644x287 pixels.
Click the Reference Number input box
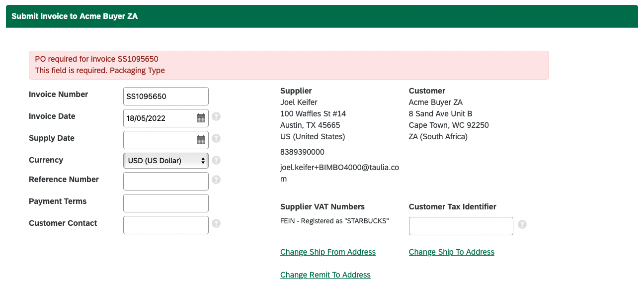(x=166, y=181)
